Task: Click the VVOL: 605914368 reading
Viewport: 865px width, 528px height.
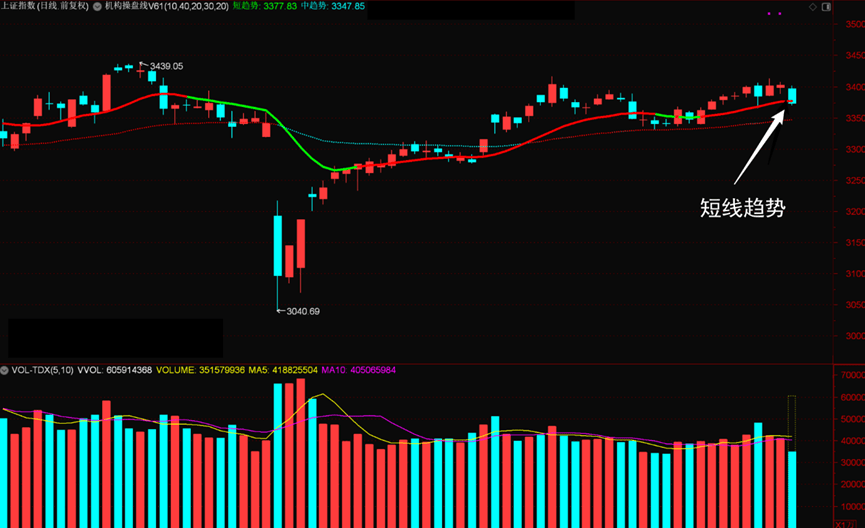Action: 115,370
